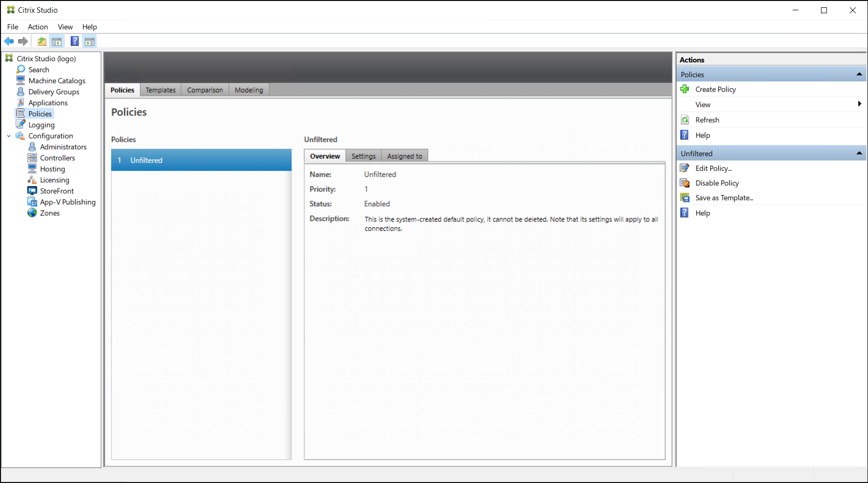This screenshot has width=868, height=483.
Task: Click Save as Template... action
Action: [x=724, y=198]
